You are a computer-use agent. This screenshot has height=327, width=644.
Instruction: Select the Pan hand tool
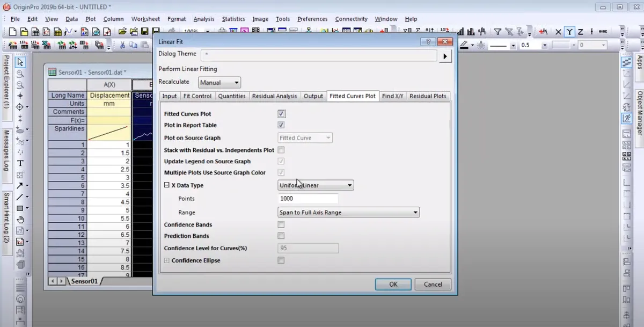[20, 220]
